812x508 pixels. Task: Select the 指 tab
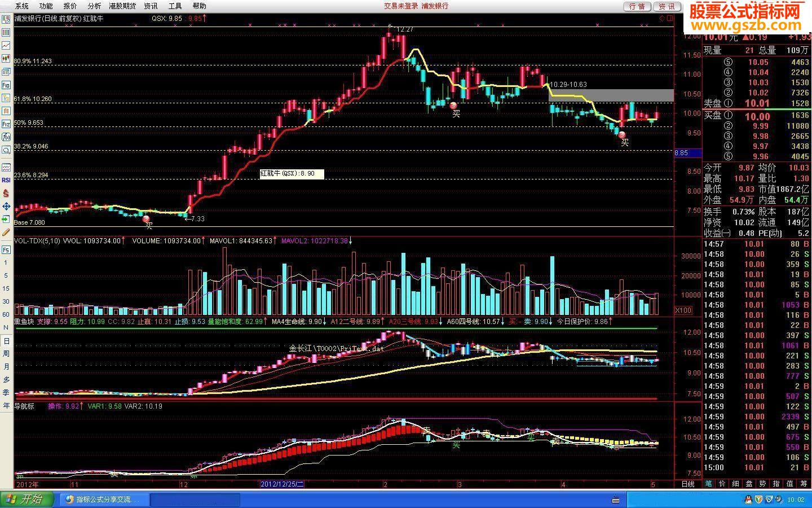(x=776, y=484)
